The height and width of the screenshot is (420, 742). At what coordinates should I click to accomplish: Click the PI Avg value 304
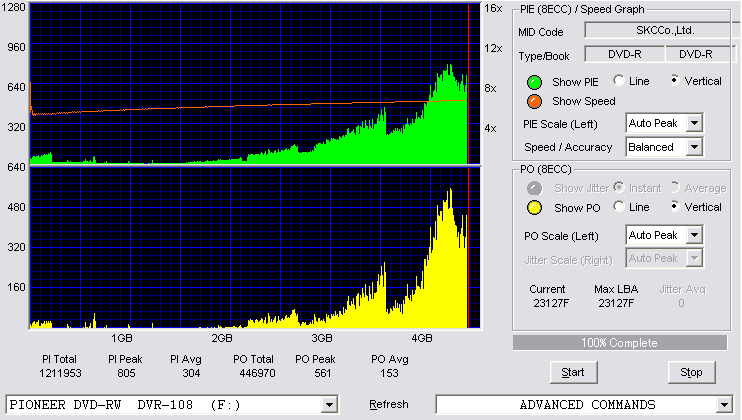(x=191, y=373)
